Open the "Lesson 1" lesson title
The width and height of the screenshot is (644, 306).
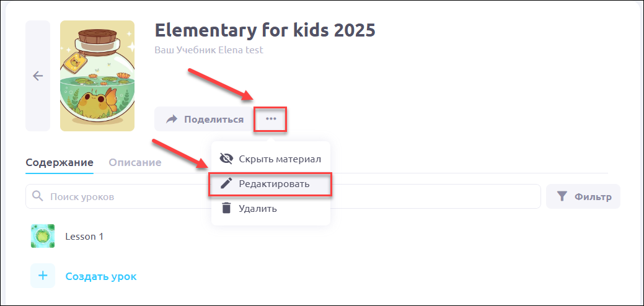pos(84,236)
